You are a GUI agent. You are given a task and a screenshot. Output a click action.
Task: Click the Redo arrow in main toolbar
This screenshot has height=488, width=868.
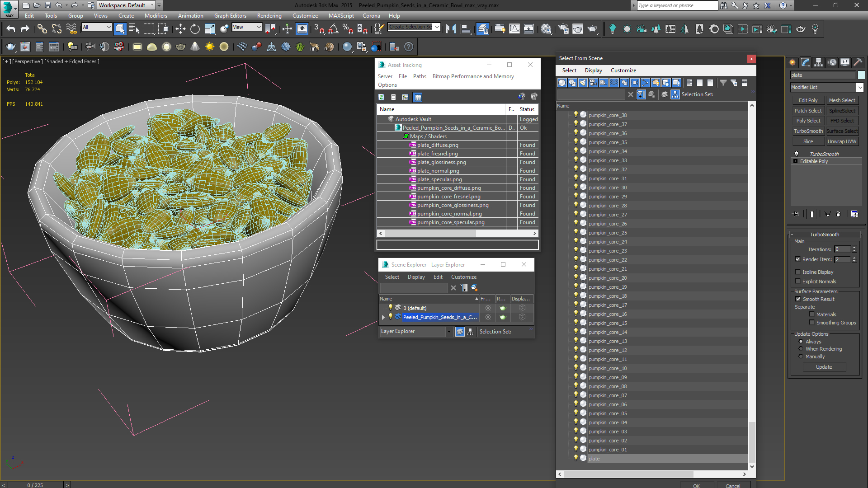tap(25, 29)
